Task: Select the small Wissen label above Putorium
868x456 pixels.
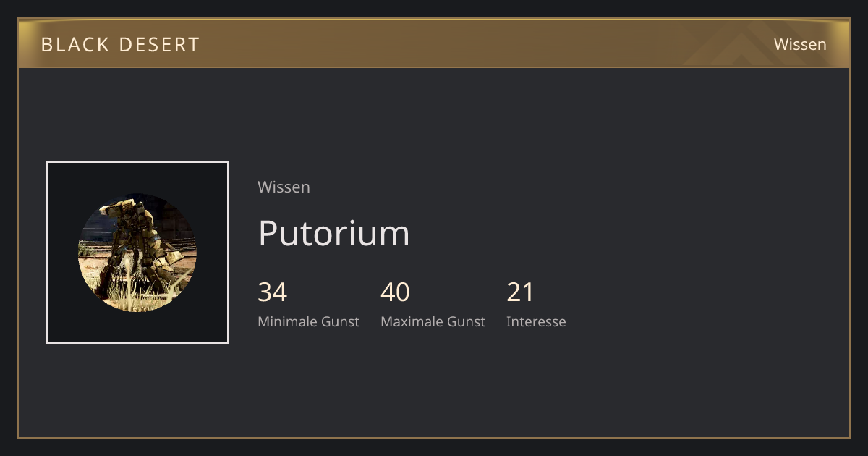Action: point(284,187)
